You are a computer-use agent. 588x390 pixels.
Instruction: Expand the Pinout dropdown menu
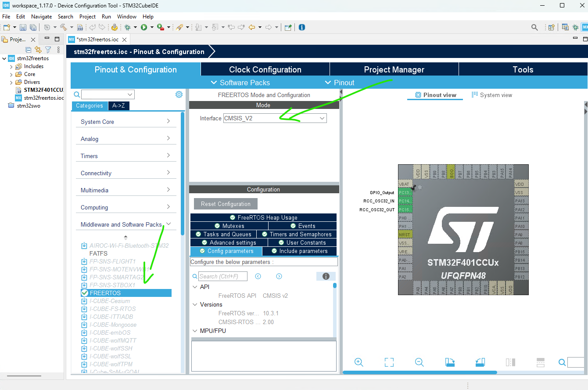point(339,83)
